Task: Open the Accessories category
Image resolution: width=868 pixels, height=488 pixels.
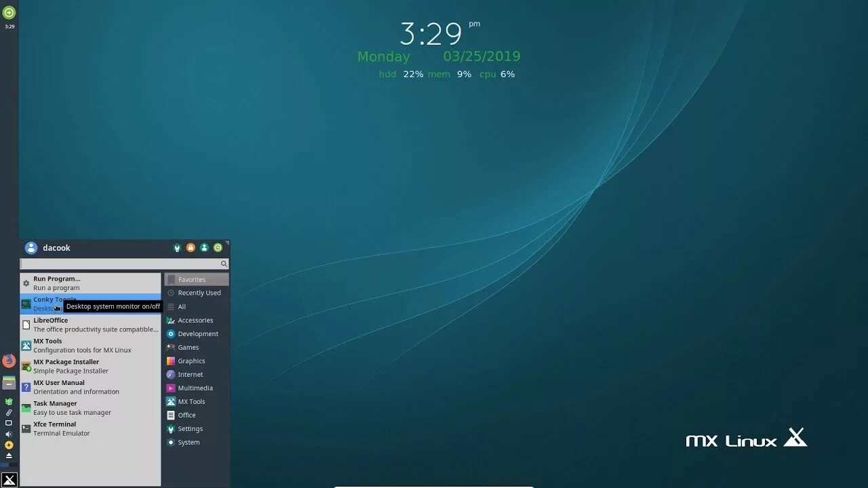Action: tap(197, 320)
